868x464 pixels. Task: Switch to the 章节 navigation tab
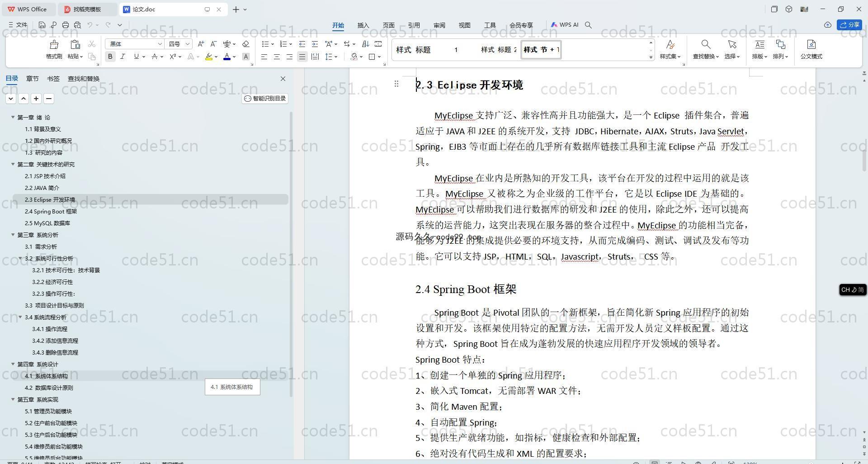tap(32, 79)
